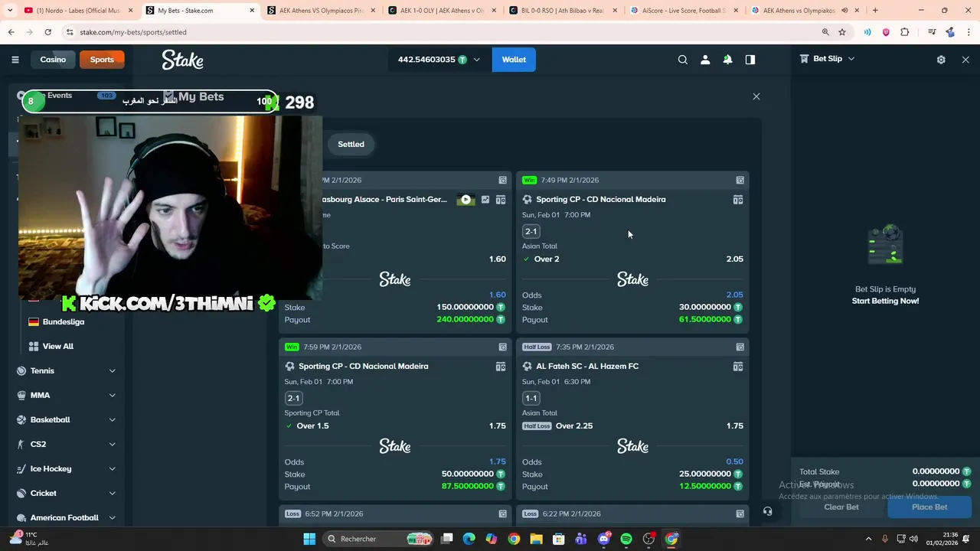
Task: Open Bundesliga in sidebar
Action: click(63, 322)
